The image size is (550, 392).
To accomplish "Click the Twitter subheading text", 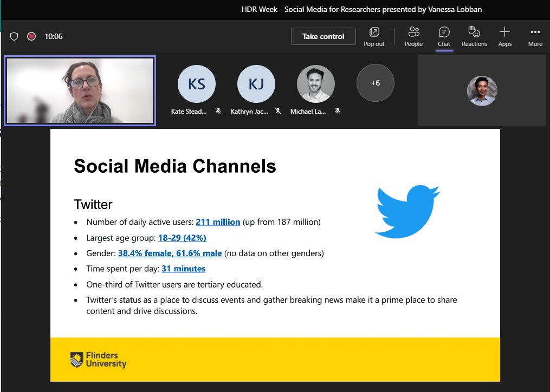I will click(93, 204).
